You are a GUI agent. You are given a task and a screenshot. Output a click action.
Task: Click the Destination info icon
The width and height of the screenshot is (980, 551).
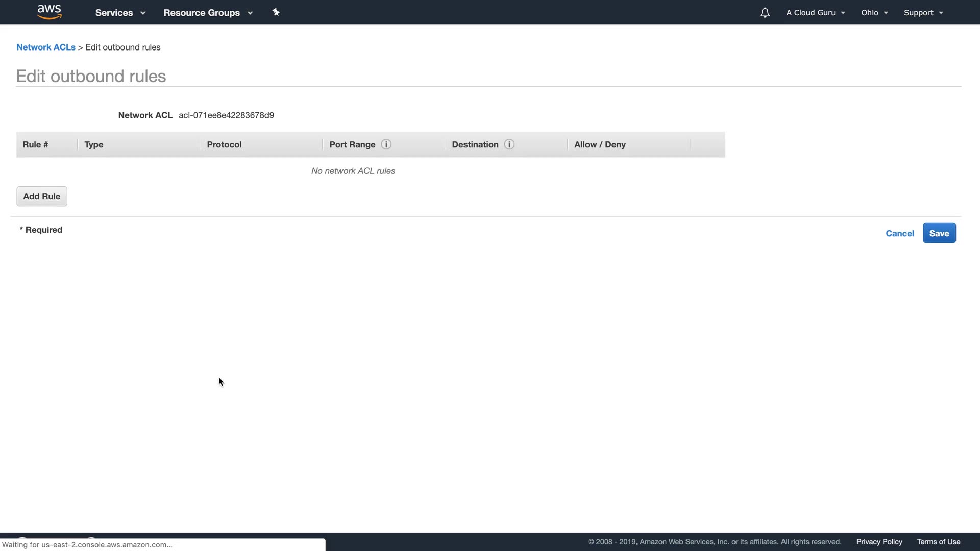pyautogui.click(x=509, y=144)
